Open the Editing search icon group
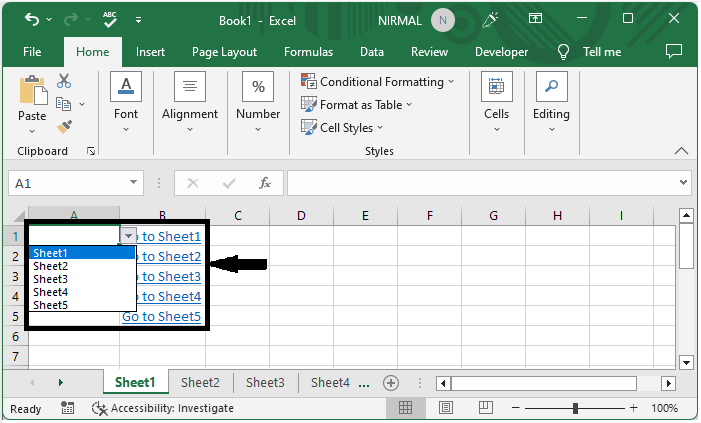This screenshot has width=701, height=423. click(551, 87)
